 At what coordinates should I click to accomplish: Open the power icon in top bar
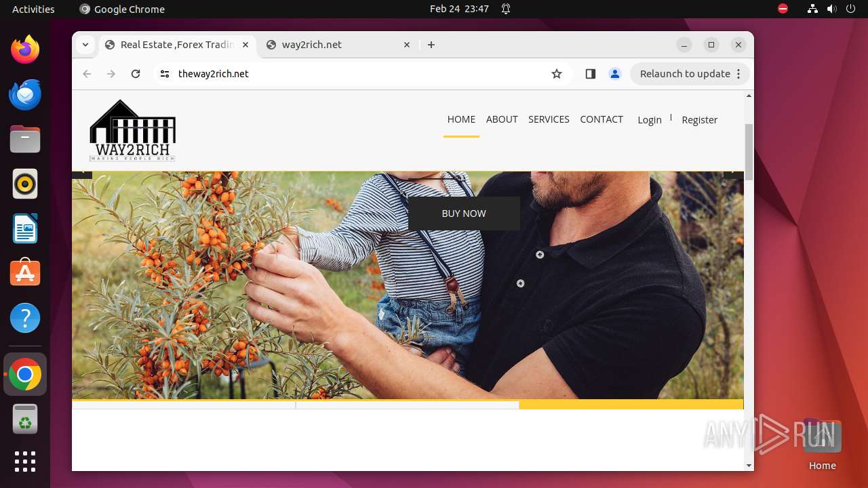850,9
